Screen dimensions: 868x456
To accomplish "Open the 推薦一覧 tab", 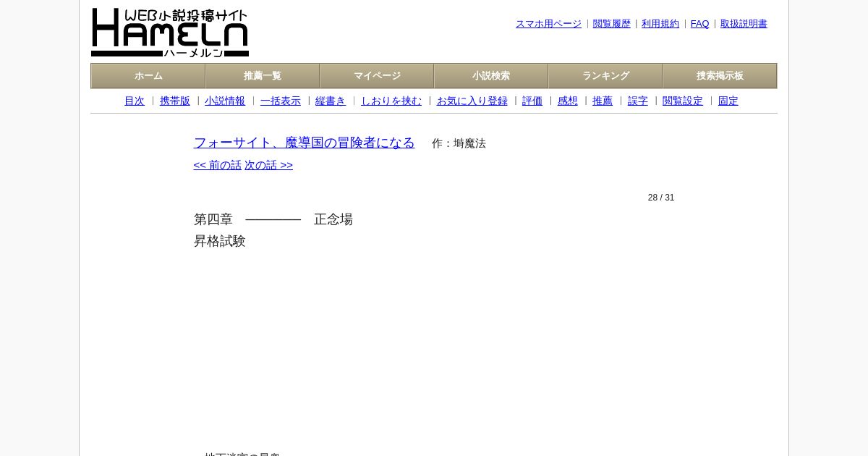I will point(263,76).
